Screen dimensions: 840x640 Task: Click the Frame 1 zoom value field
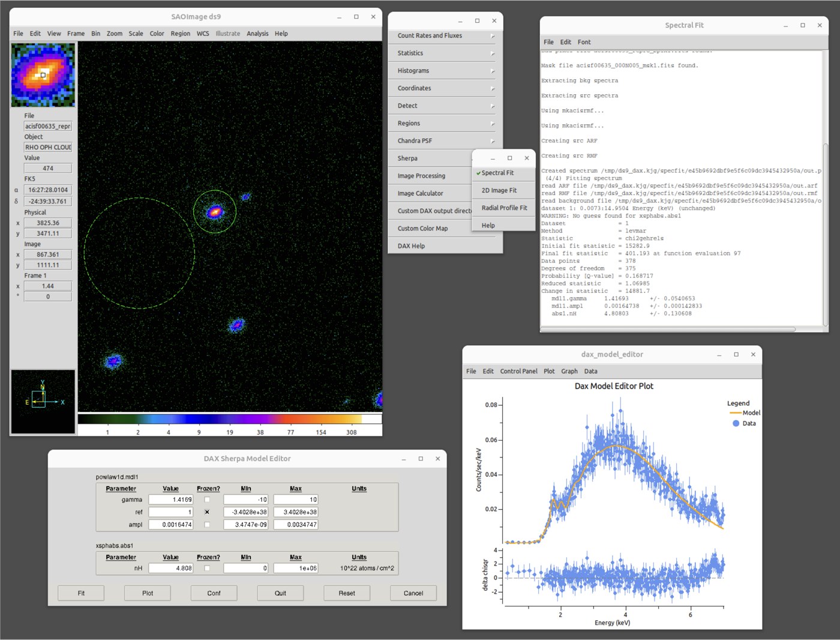pyautogui.click(x=48, y=286)
